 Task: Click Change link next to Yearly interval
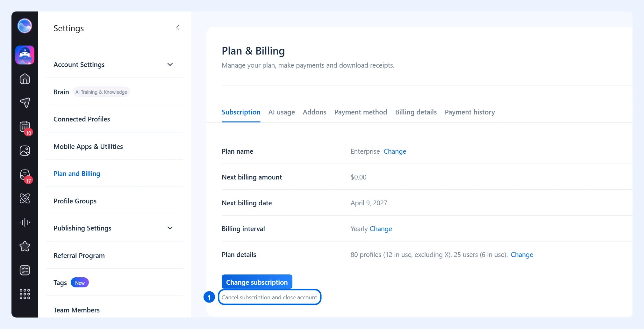pyautogui.click(x=381, y=229)
